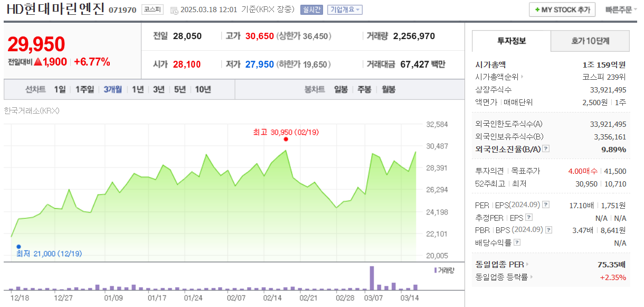644x307 pixels.
Task: Click the 목표주가 value 41,500
Action: point(615,171)
